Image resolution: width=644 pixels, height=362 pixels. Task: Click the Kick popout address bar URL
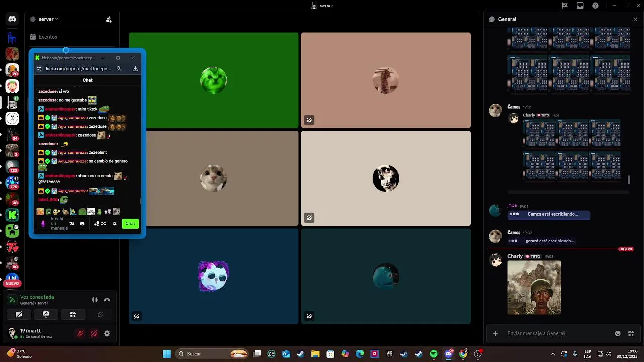[x=78, y=69]
